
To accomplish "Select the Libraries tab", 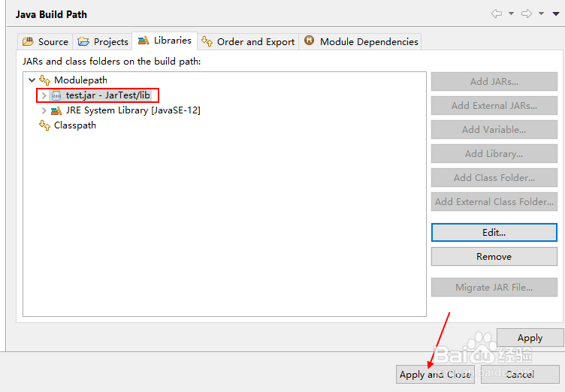I will point(165,41).
